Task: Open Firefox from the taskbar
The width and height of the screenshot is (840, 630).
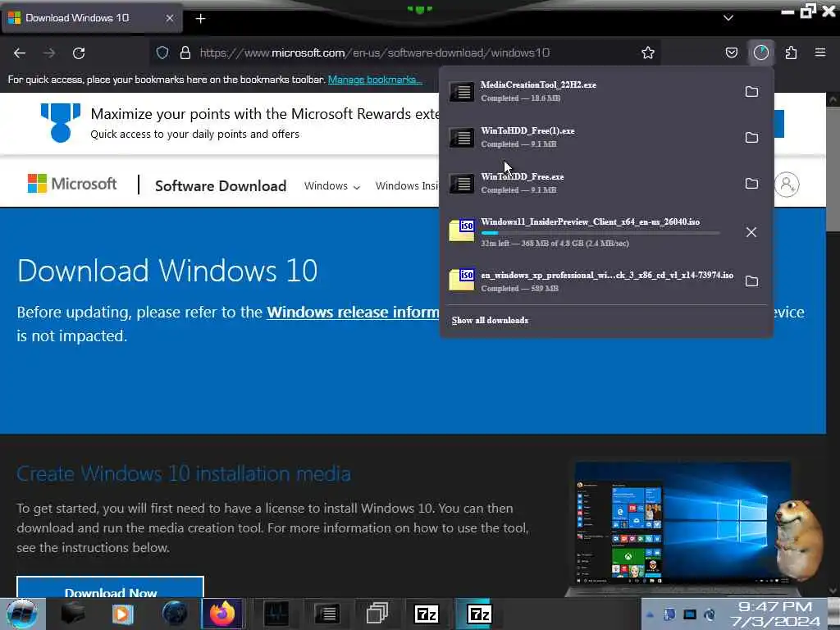Action: 222,614
